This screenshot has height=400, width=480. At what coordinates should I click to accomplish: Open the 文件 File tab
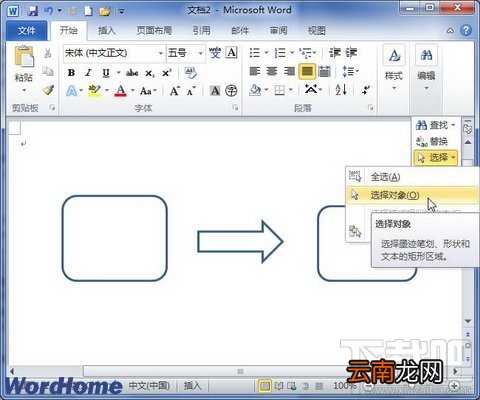pyautogui.click(x=27, y=31)
